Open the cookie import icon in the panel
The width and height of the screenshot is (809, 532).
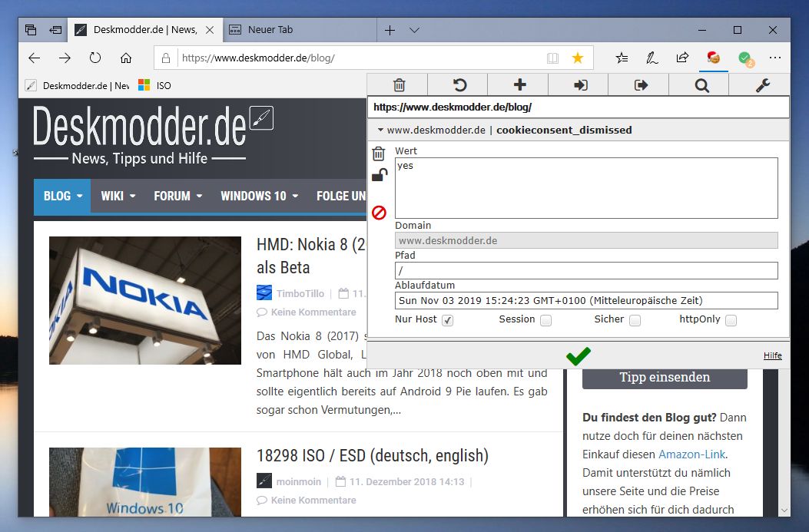point(581,85)
